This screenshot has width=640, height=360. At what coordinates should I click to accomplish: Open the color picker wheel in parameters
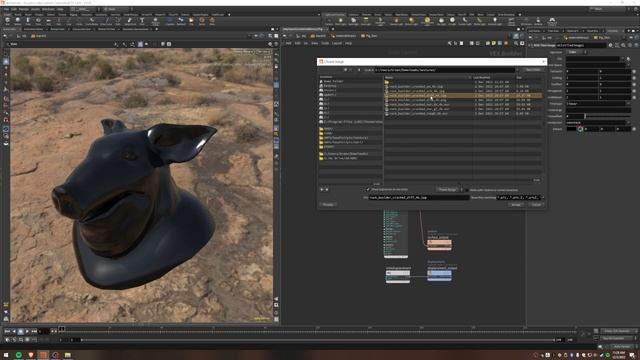pos(580,129)
